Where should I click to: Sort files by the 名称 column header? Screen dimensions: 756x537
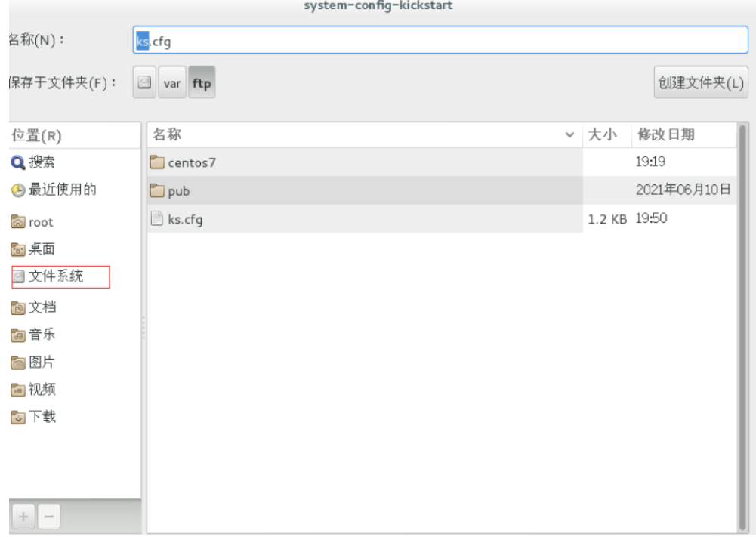(365, 134)
